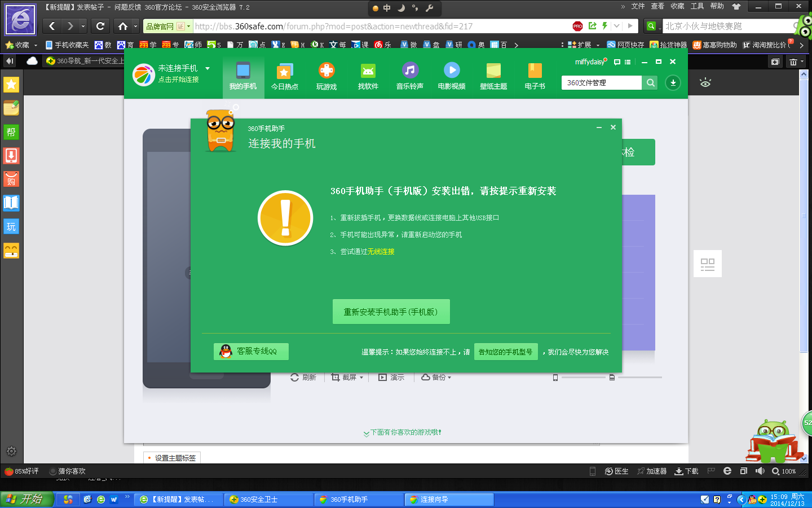Open download manager circle icon
This screenshot has height=508, width=812.
coord(673,83)
